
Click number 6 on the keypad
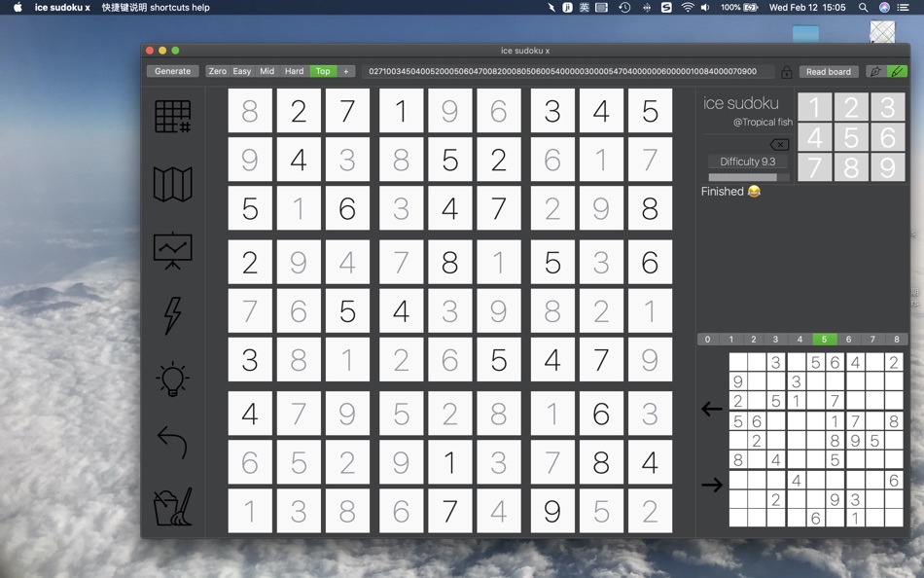pyautogui.click(x=887, y=137)
